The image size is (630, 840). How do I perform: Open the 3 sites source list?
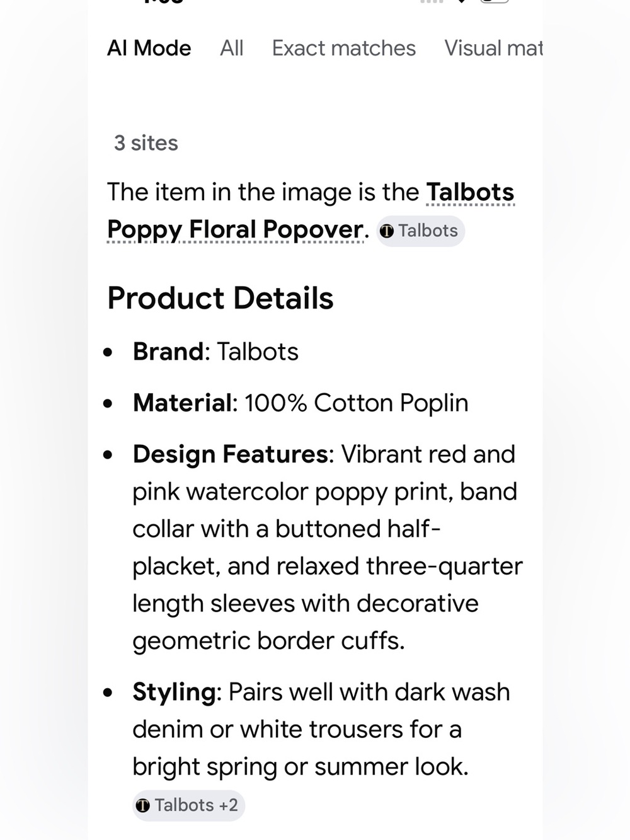[146, 143]
